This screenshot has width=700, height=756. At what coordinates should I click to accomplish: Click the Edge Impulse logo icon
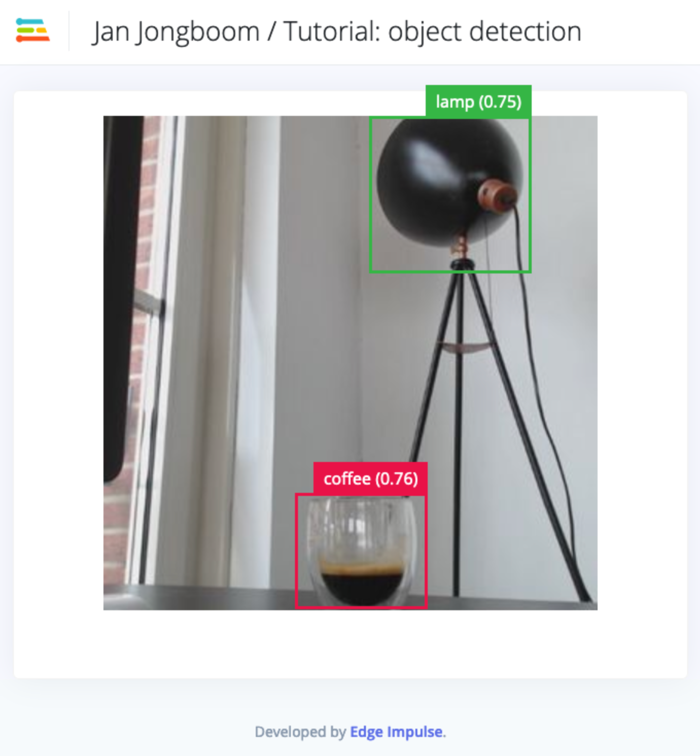32,30
